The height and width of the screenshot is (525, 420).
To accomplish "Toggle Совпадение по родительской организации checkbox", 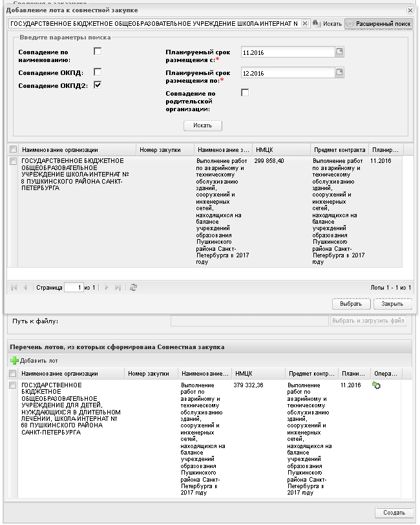I will (245, 92).
